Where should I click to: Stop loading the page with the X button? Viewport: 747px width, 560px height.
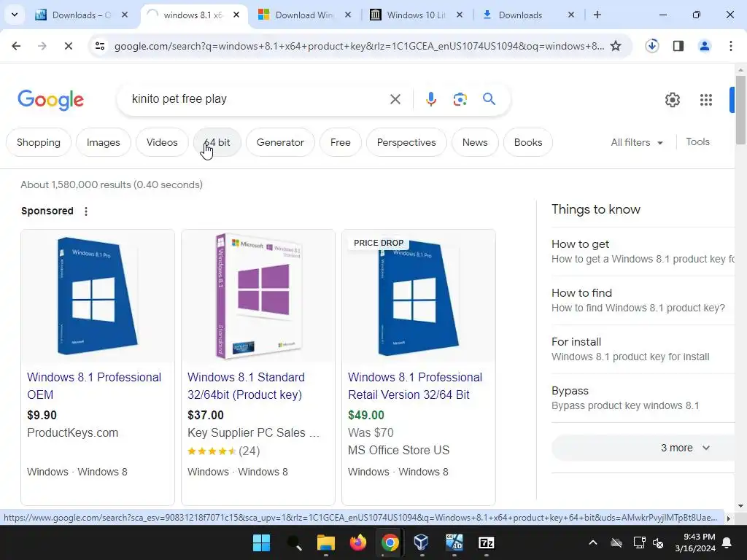tap(68, 46)
